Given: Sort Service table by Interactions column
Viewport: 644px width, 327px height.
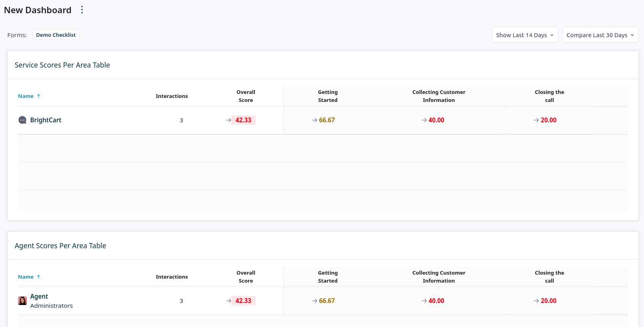Looking at the screenshot, I should pyautogui.click(x=172, y=96).
